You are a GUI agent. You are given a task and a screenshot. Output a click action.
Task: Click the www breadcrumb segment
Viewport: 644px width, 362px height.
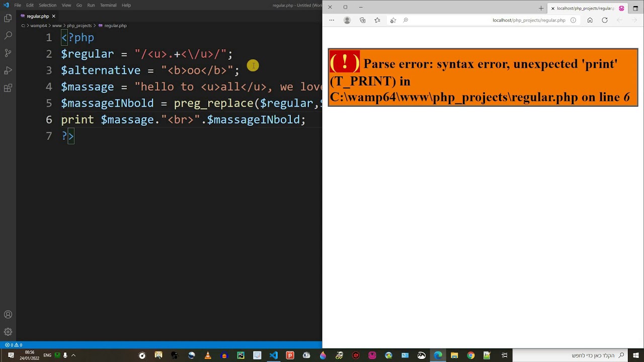pyautogui.click(x=57, y=26)
